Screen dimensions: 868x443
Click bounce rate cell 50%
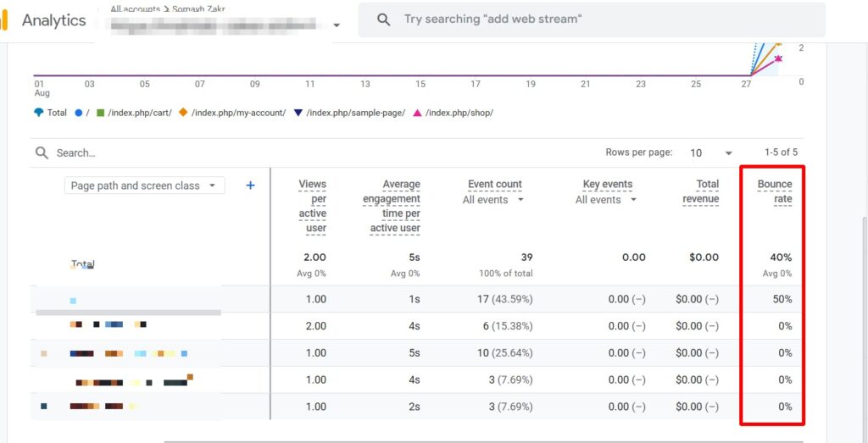point(782,299)
